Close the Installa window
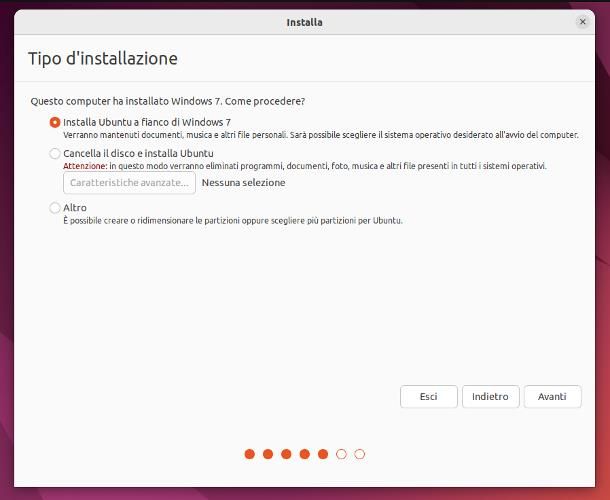The image size is (610, 500). pyautogui.click(x=582, y=22)
